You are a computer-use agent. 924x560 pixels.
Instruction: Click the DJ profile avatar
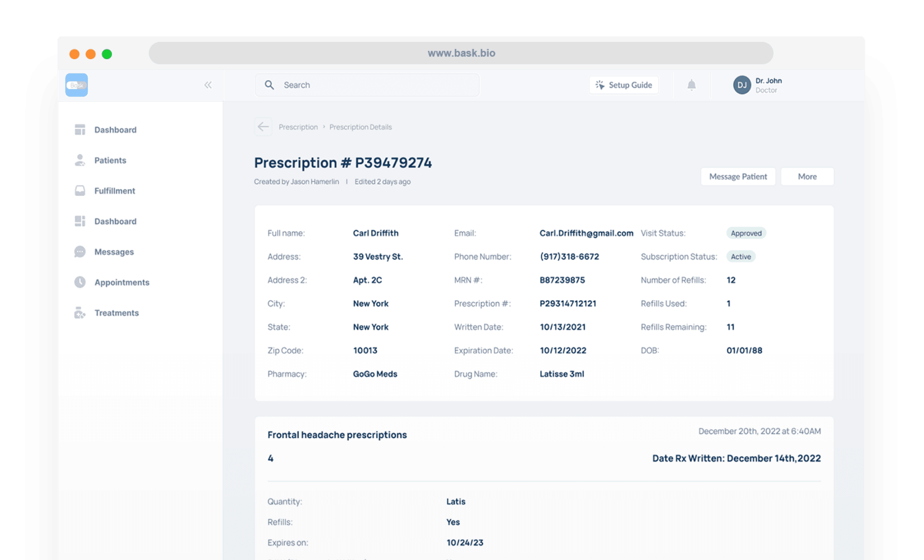pos(742,85)
